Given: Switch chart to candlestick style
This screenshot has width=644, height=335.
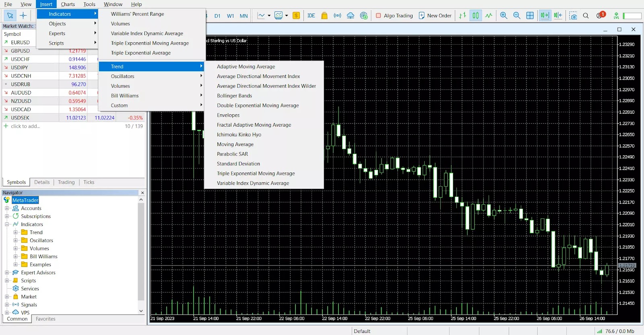Looking at the screenshot, I should coord(476,16).
